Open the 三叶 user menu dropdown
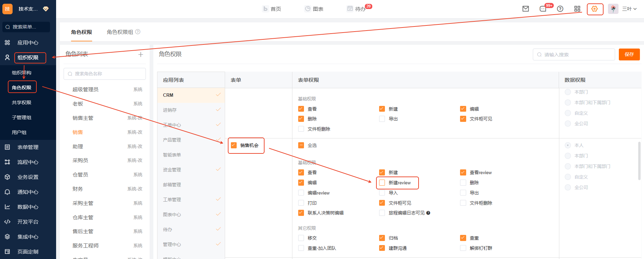The image size is (644, 259). (629, 9)
